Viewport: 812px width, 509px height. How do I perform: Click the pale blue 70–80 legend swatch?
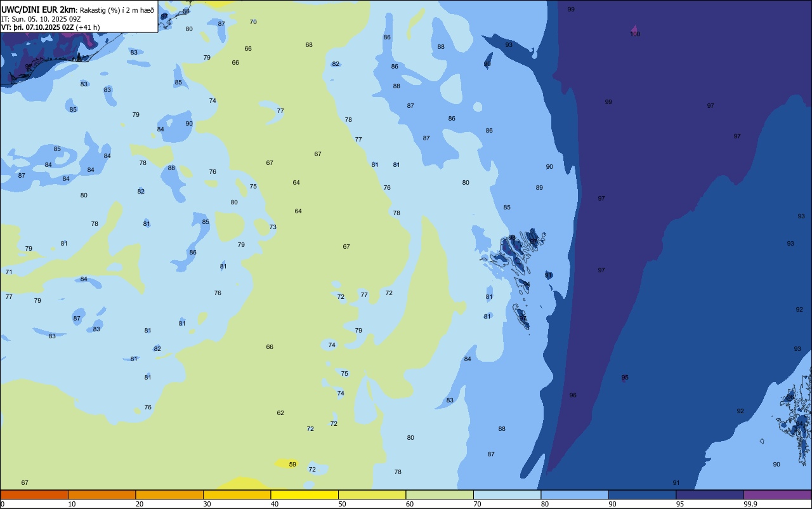[x=507, y=495]
